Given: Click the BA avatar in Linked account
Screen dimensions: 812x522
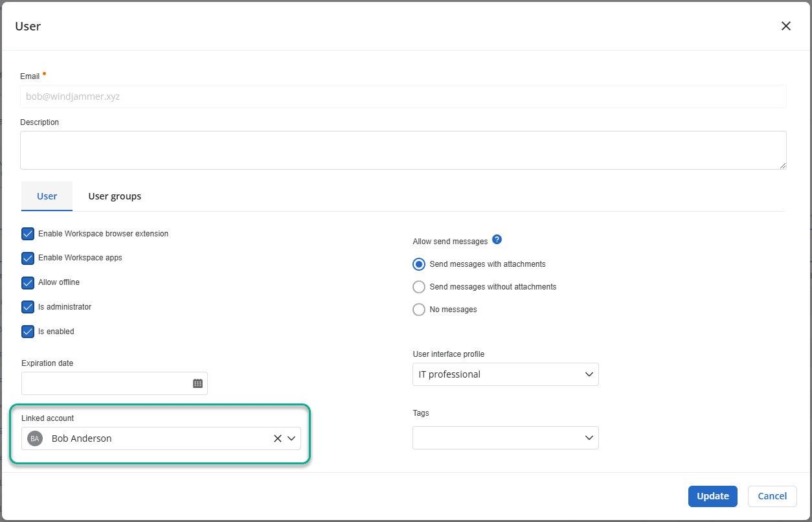Looking at the screenshot, I should point(35,438).
